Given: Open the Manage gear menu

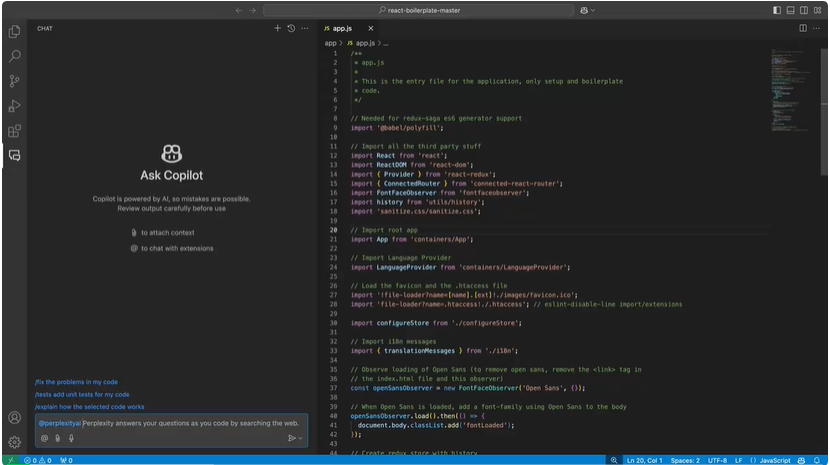Looking at the screenshot, I should pos(14,442).
